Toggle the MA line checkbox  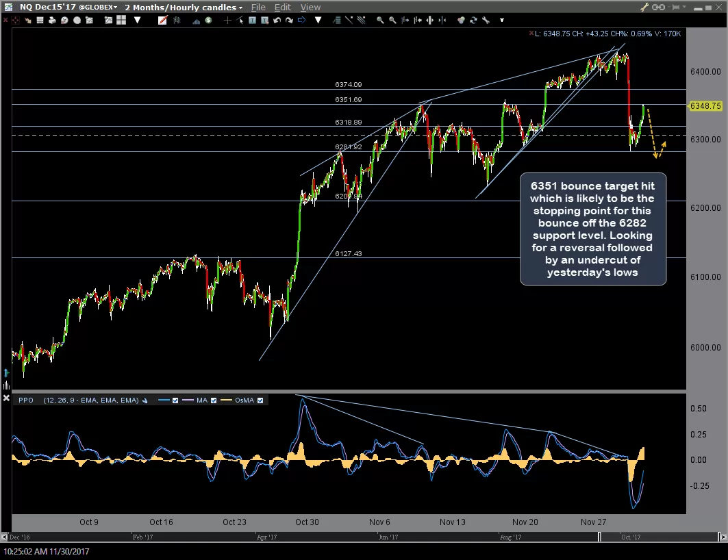214,400
